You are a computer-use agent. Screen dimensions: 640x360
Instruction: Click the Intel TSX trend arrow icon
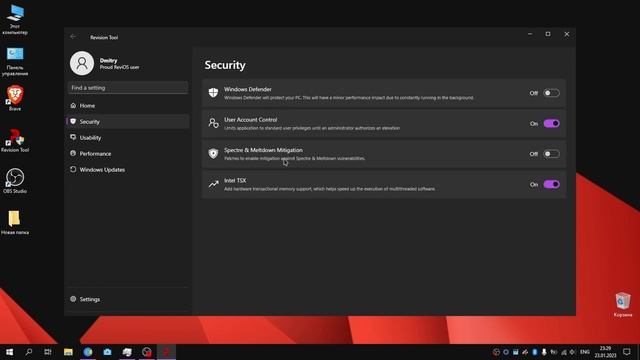[213, 184]
